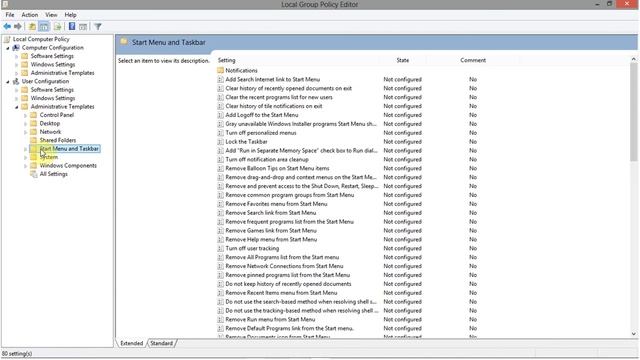Screen dimensions: 640x360
Task: Click the User Configuration node icon
Action: pos(16,81)
